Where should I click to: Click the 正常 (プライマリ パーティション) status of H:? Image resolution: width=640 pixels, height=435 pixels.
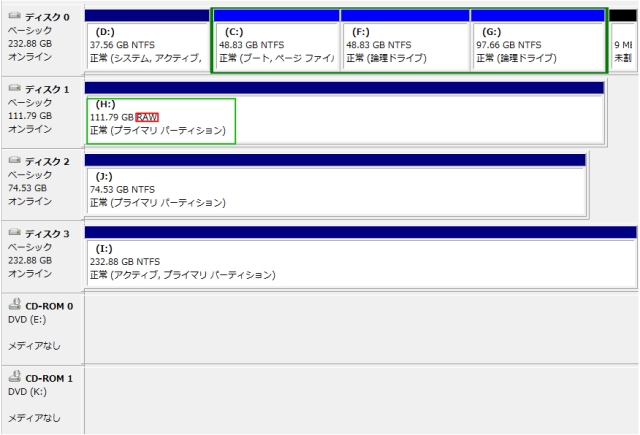pos(158,131)
